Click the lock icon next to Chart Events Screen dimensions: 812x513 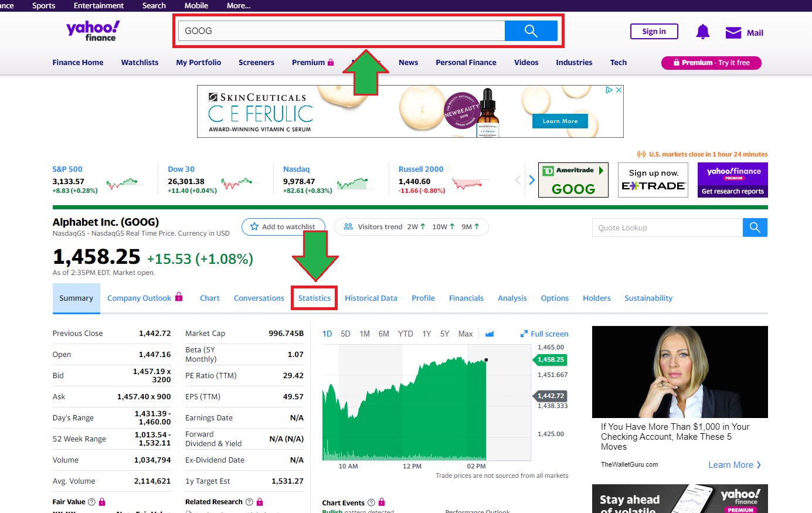point(382,502)
